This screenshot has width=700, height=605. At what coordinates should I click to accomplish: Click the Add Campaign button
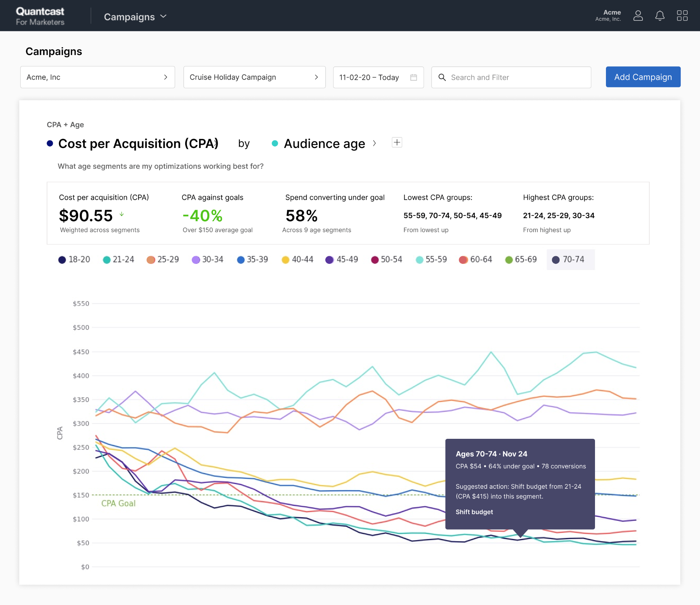point(643,77)
